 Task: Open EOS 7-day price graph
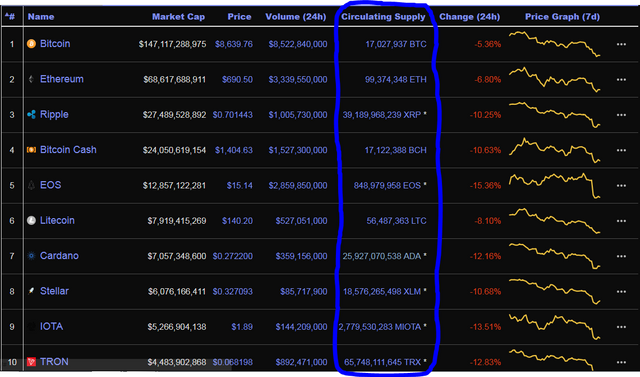554,186
